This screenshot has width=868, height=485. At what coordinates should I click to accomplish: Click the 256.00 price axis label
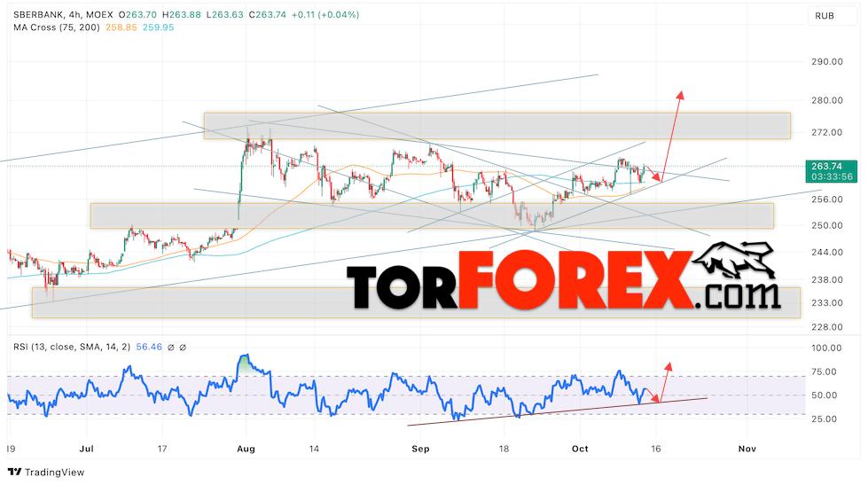[827, 199]
